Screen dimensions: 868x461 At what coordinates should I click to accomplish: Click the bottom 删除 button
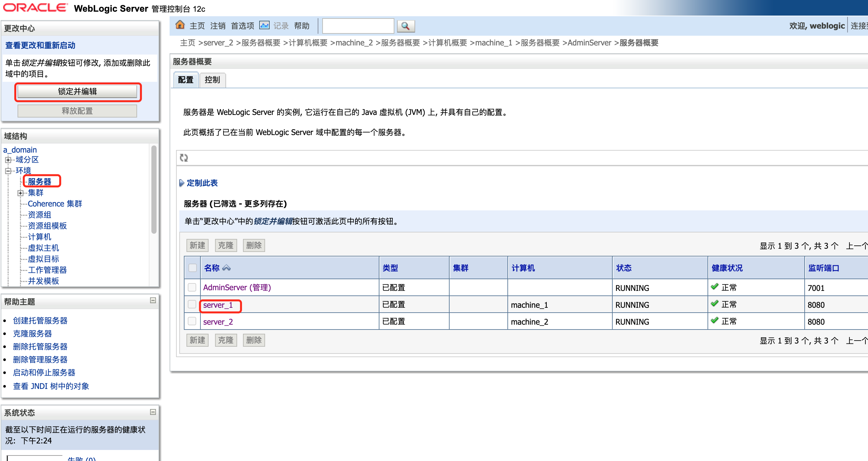tap(254, 340)
